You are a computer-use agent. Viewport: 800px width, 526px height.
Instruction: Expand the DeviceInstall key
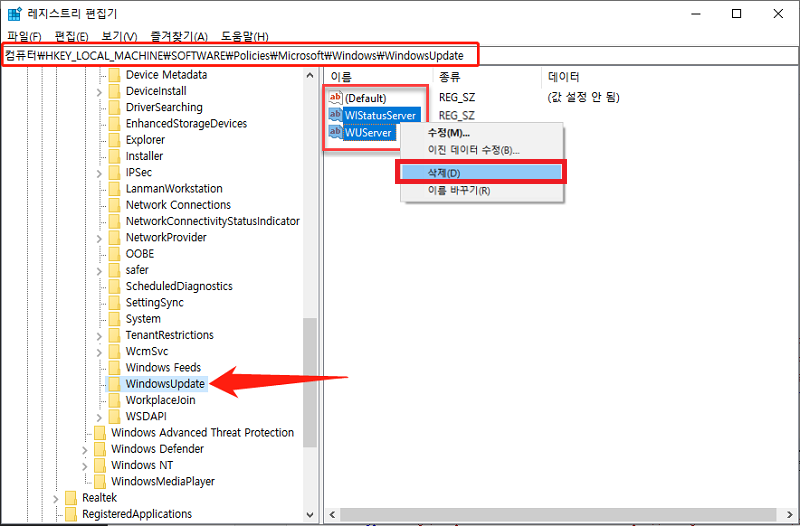click(99, 92)
